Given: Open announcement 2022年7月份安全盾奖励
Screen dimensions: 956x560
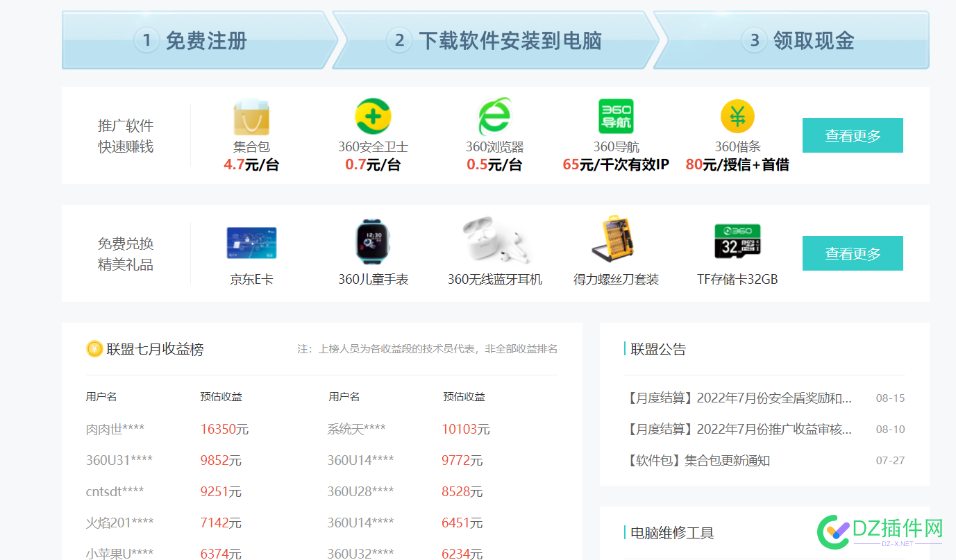Looking at the screenshot, I should point(739,398).
